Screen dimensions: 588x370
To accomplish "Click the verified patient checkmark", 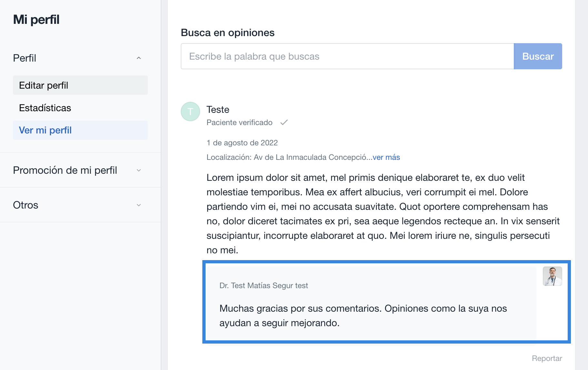I will [x=284, y=122].
